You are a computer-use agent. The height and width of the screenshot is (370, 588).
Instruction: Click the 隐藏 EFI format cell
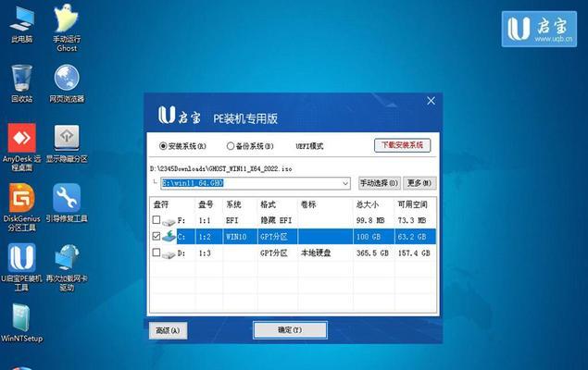pos(276,220)
